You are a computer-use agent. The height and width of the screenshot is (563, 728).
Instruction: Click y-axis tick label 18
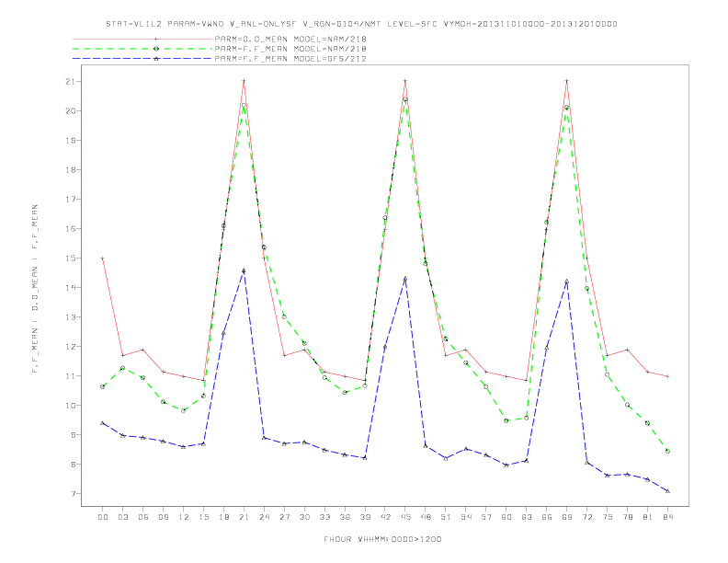pos(71,170)
